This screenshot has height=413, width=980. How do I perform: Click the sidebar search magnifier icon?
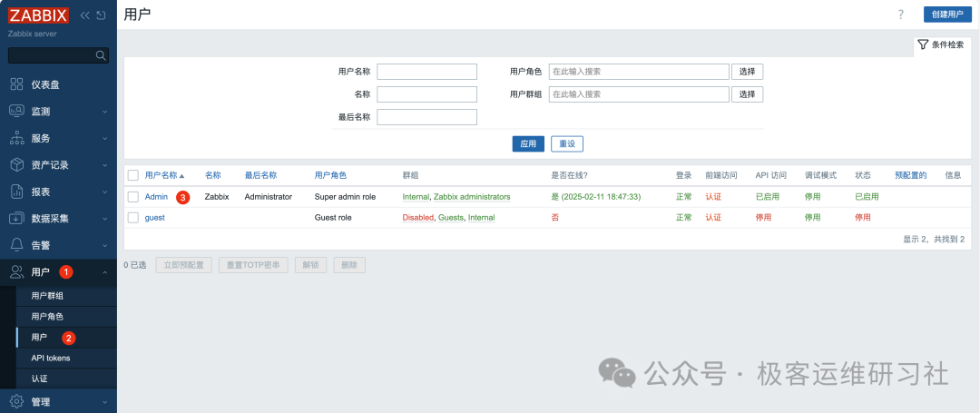[x=101, y=55]
